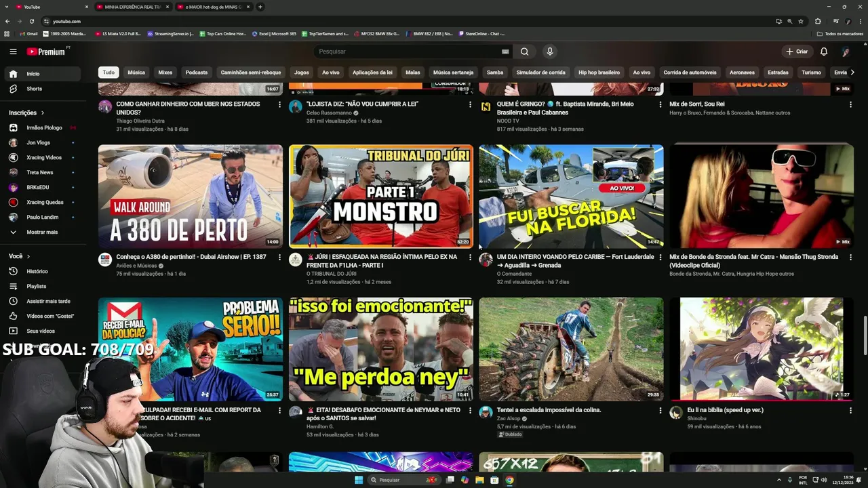Start voice search with microphone icon
Image resolution: width=868 pixels, height=488 pixels.
550,52
